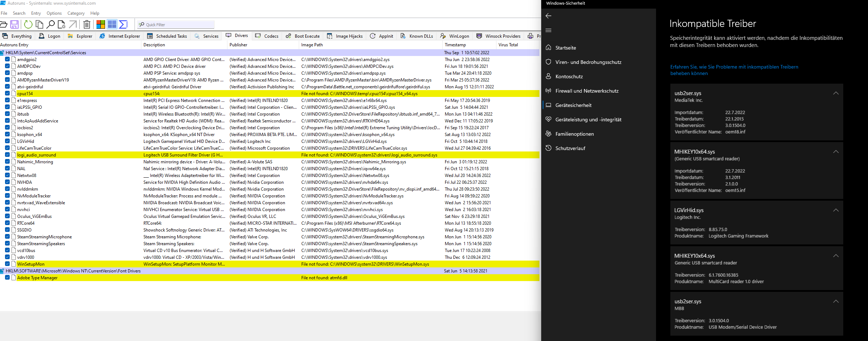The width and height of the screenshot is (868, 341).
Task: Uncheck the WinSetupMon driver checkbox
Action: 7,264
